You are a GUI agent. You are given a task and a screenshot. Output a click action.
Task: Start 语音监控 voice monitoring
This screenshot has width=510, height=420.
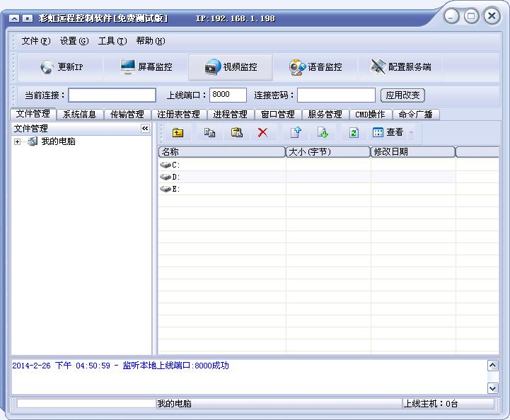tap(315, 67)
